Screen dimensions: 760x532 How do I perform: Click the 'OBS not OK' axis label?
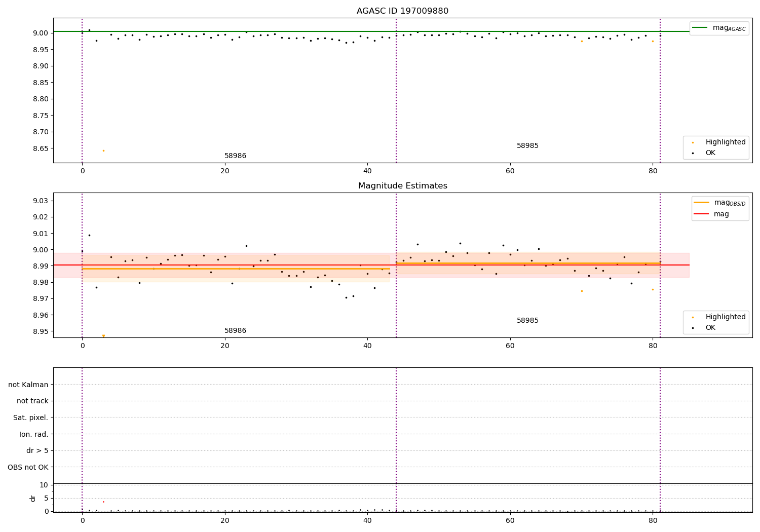coord(28,468)
